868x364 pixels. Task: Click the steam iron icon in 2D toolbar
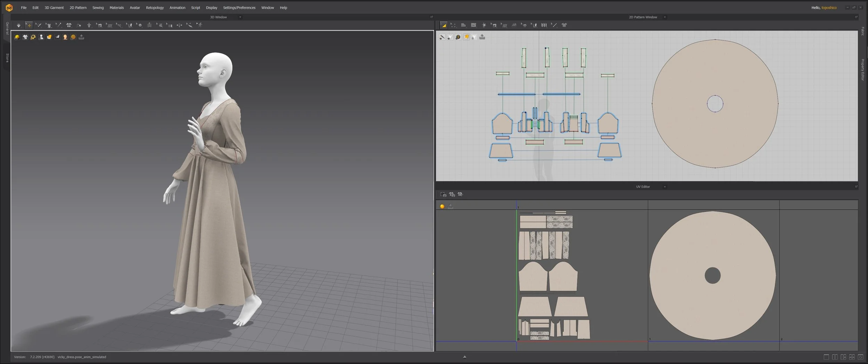pyautogui.click(x=514, y=25)
